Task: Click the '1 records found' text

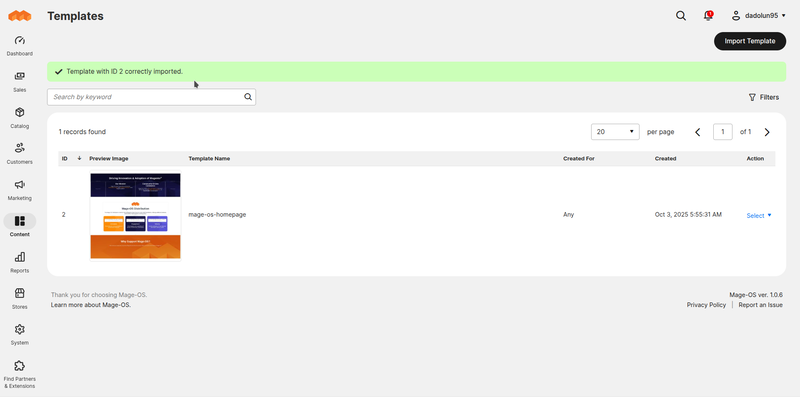Action: click(82, 132)
